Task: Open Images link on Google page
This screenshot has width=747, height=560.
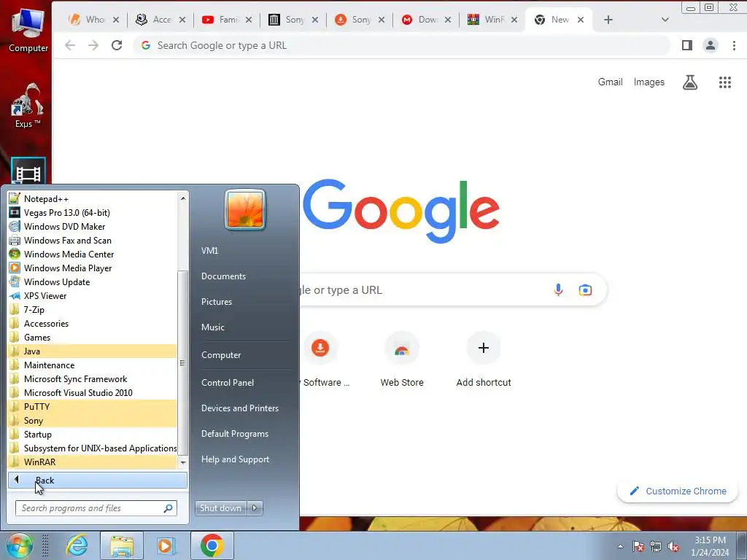Action: (649, 82)
